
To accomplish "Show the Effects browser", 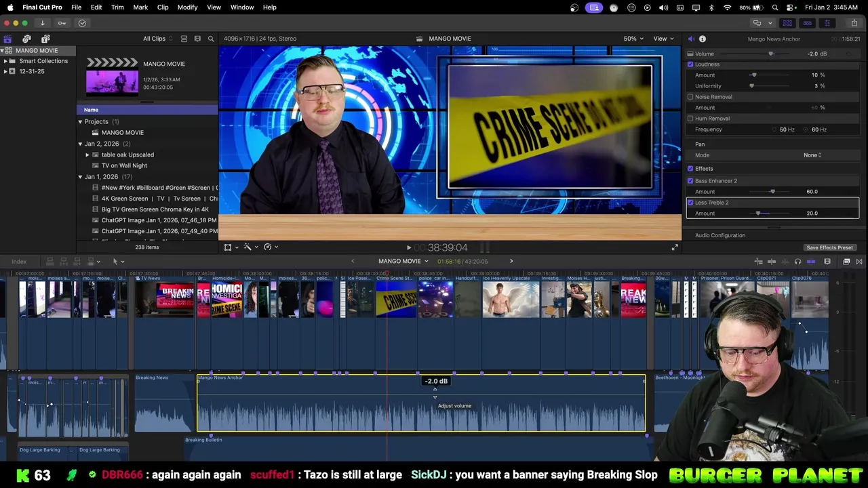I will click(x=846, y=262).
